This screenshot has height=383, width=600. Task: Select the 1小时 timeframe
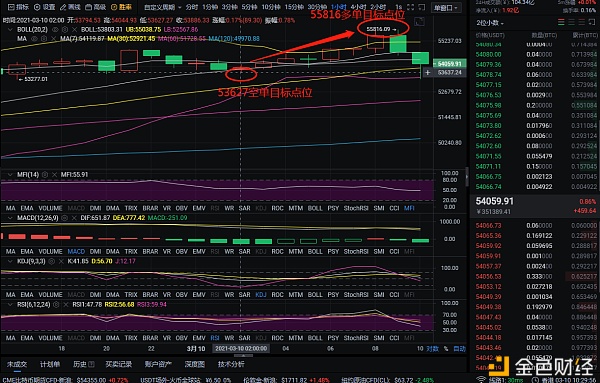339,7
